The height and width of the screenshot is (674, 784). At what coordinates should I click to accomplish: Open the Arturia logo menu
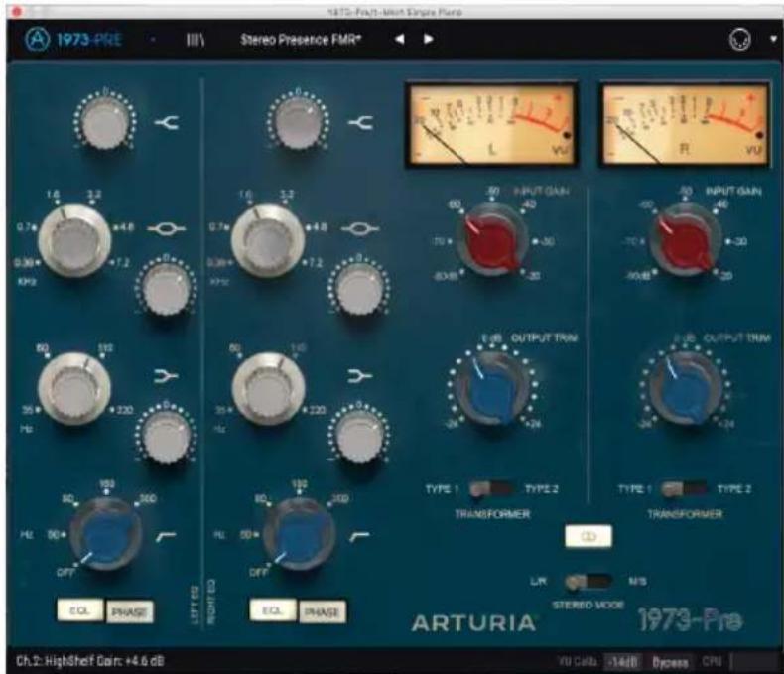[x=37, y=39]
